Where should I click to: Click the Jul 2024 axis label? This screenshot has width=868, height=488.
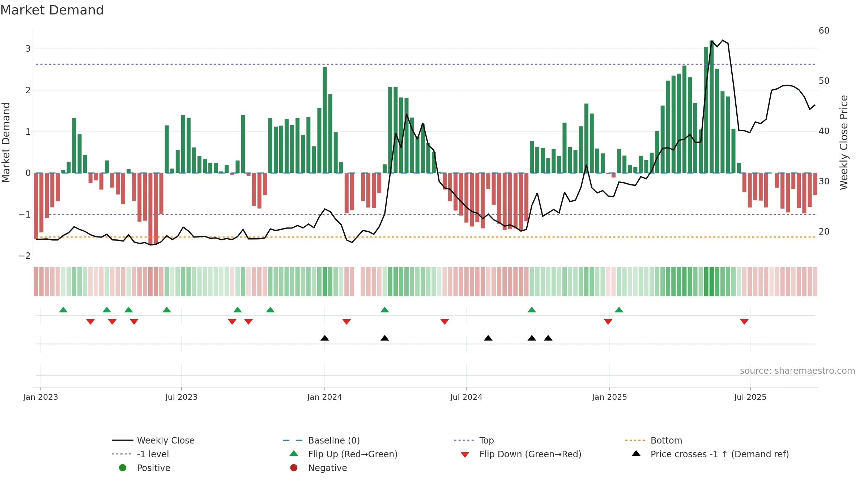point(466,397)
